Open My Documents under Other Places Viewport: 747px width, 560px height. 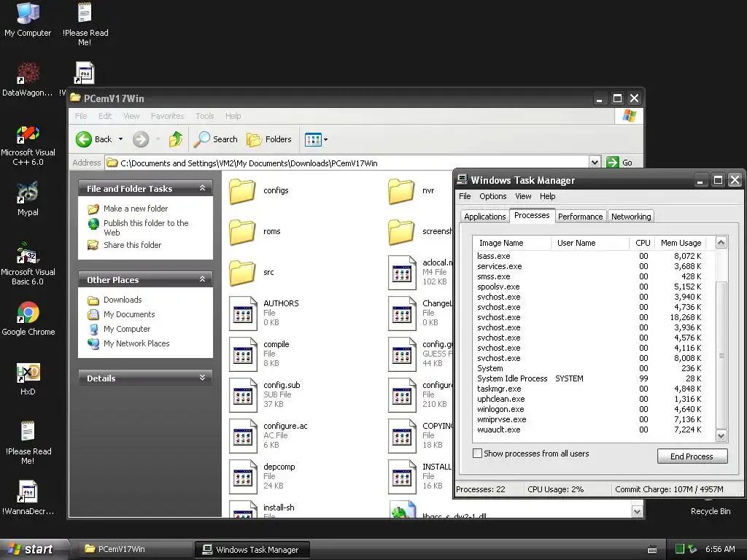click(129, 314)
